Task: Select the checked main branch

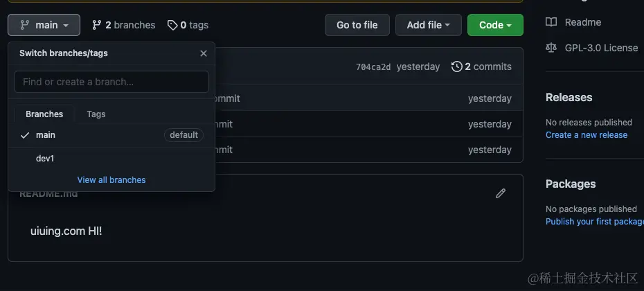Action: pos(46,135)
